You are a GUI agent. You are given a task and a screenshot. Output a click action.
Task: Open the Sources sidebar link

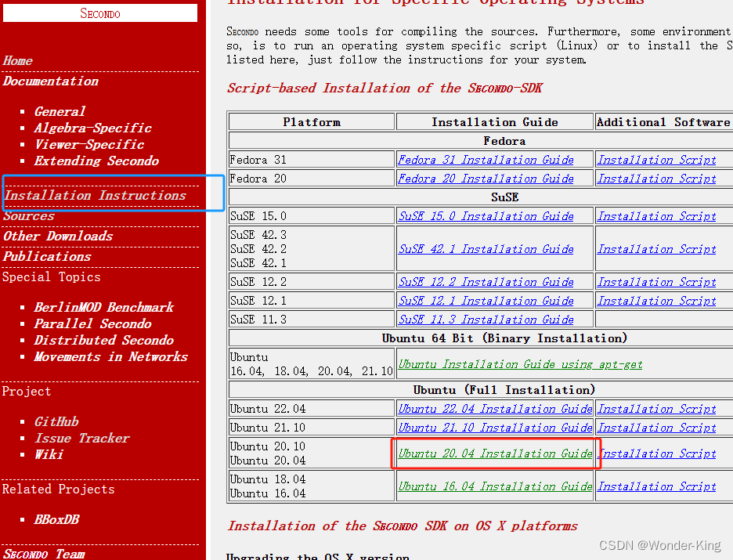[x=29, y=216]
